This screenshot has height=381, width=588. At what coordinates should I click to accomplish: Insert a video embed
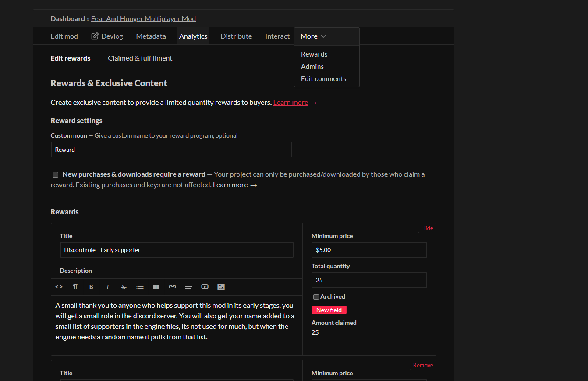[x=205, y=287]
